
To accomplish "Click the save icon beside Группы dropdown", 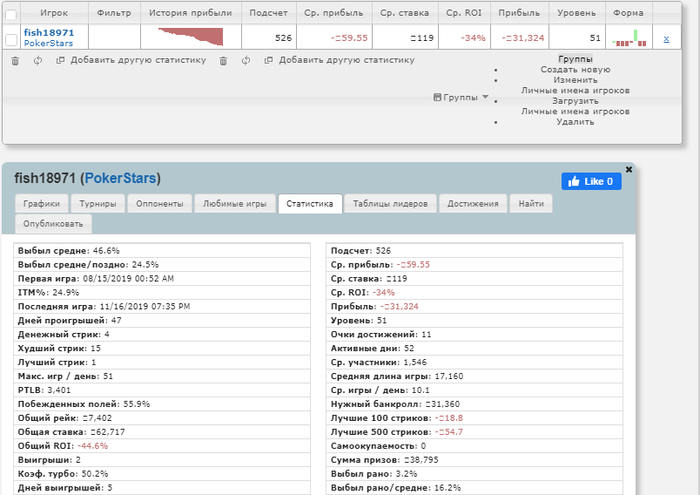I will [x=437, y=97].
